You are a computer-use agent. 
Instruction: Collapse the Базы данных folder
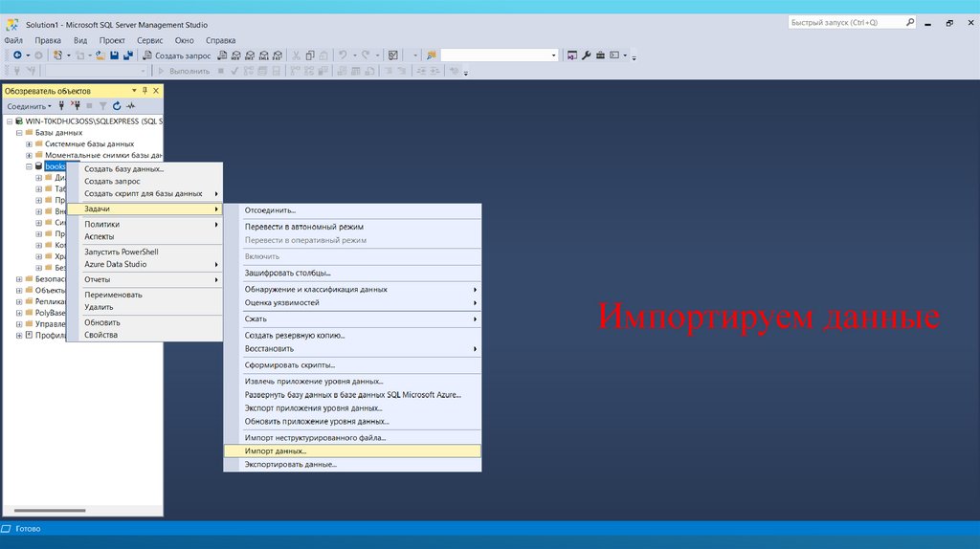pyautogui.click(x=19, y=132)
